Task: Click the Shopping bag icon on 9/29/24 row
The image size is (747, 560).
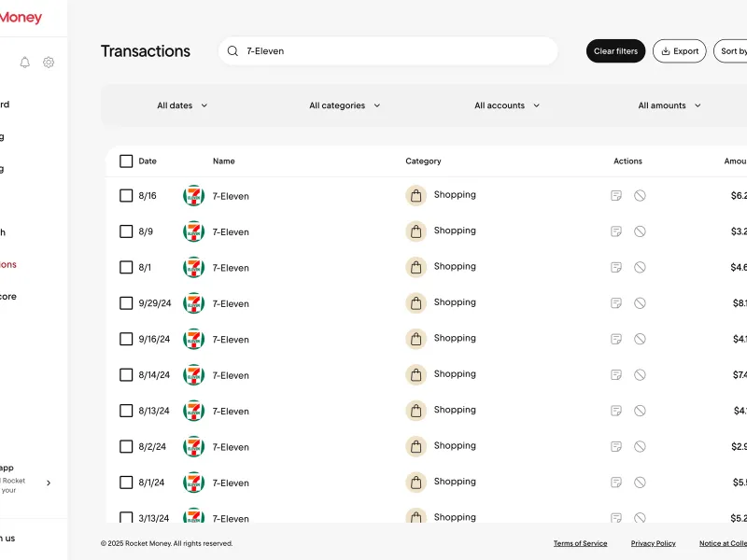Action: point(416,302)
